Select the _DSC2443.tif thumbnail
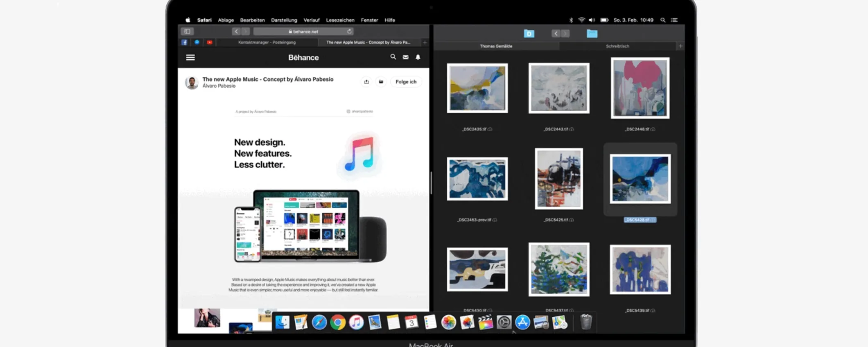This screenshot has width=868, height=347. pyautogui.click(x=559, y=88)
